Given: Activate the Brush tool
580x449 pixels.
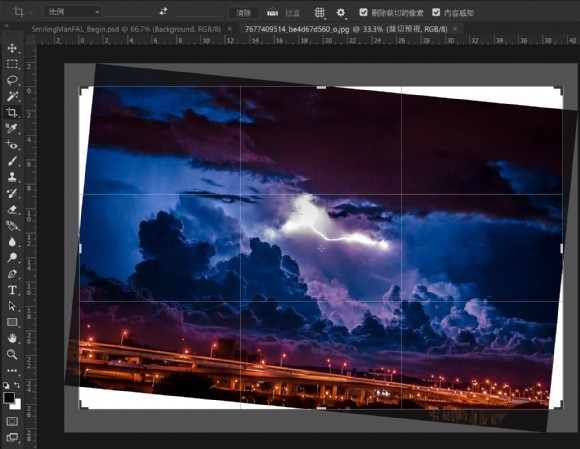Looking at the screenshot, I should (x=12, y=161).
